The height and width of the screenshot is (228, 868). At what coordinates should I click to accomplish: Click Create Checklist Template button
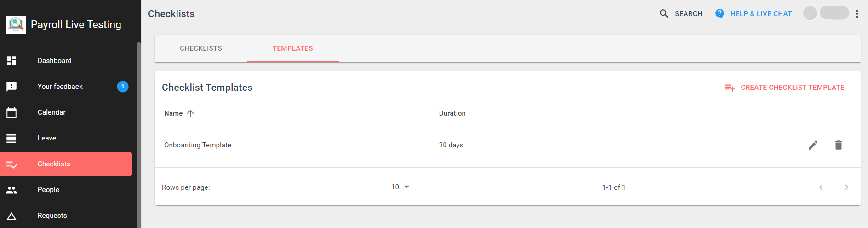coord(785,88)
